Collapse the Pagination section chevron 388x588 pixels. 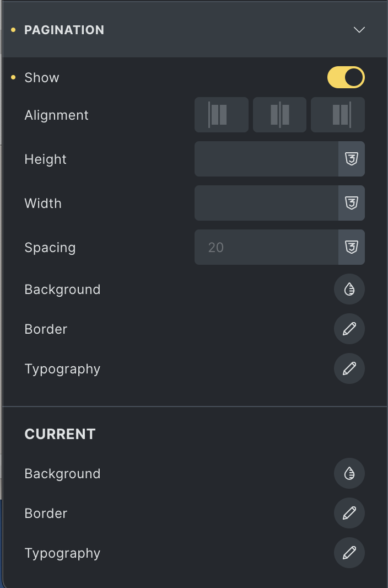(x=359, y=30)
